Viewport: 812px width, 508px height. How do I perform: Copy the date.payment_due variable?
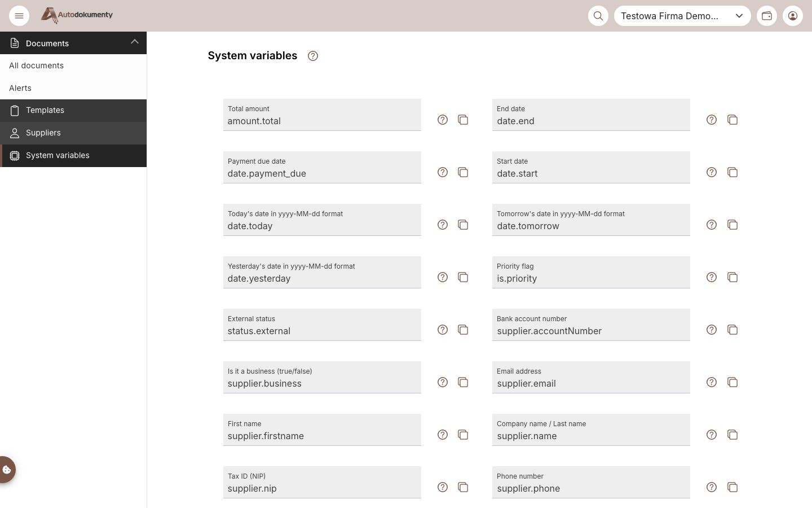point(463,172)
